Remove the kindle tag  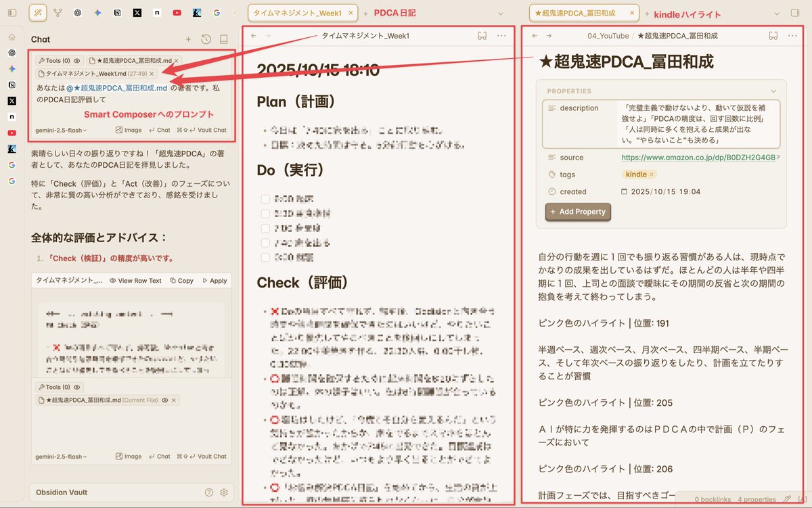click(652, 175)
